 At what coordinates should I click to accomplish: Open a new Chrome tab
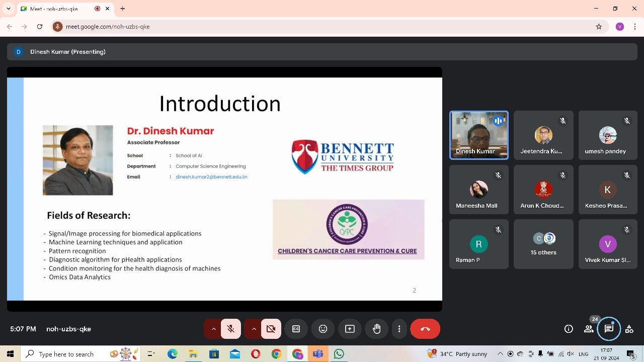click(122, 9)
